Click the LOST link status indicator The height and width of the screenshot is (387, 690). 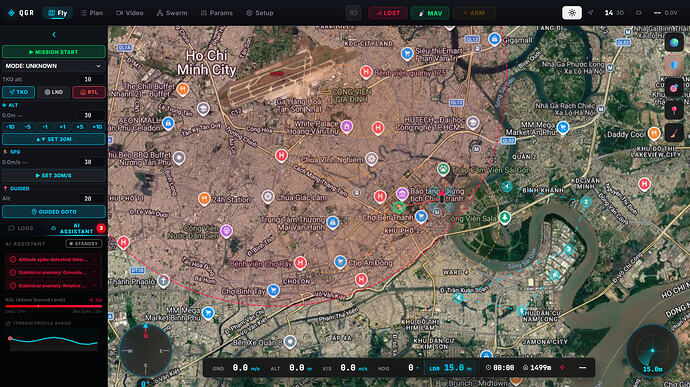coord(388,13)
